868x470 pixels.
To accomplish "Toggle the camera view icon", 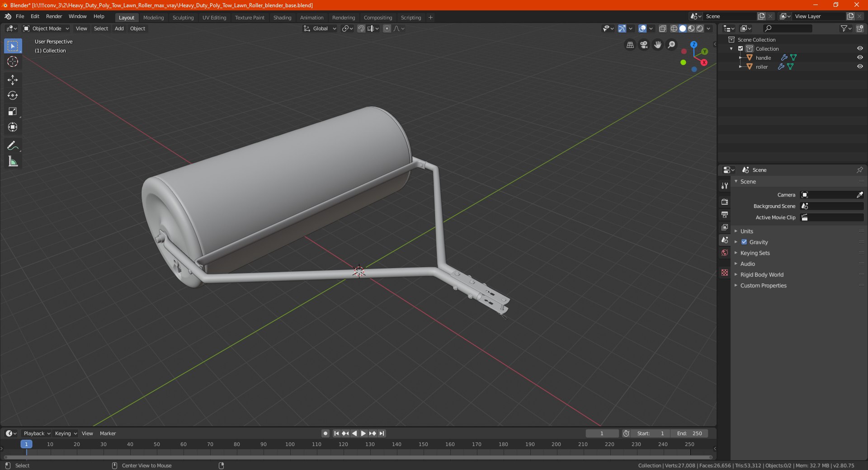I will point(644,45).
